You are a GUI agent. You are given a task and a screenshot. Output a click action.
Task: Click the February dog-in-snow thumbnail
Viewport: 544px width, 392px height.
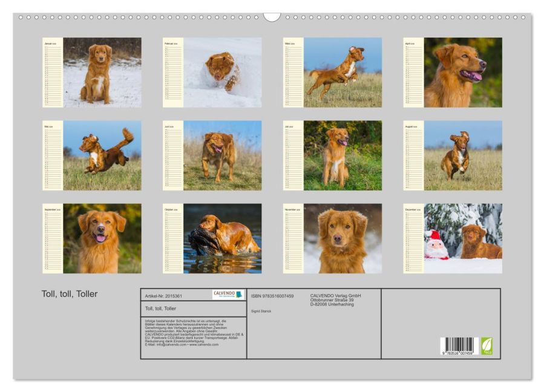[212, 73]
